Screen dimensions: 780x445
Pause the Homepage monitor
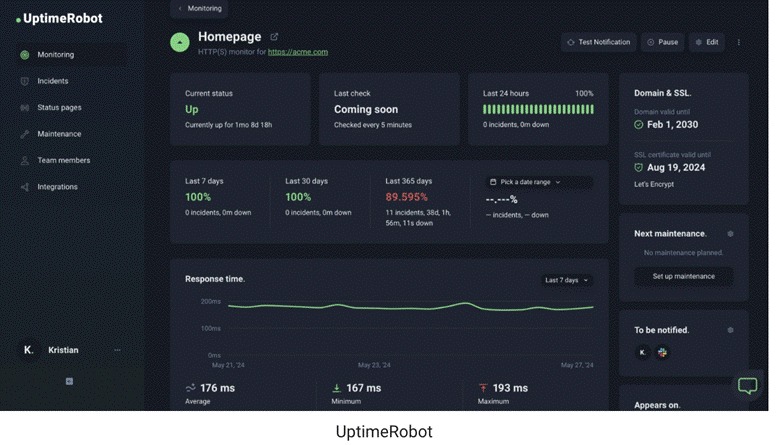pyautogui.click(x=662, y=42)
